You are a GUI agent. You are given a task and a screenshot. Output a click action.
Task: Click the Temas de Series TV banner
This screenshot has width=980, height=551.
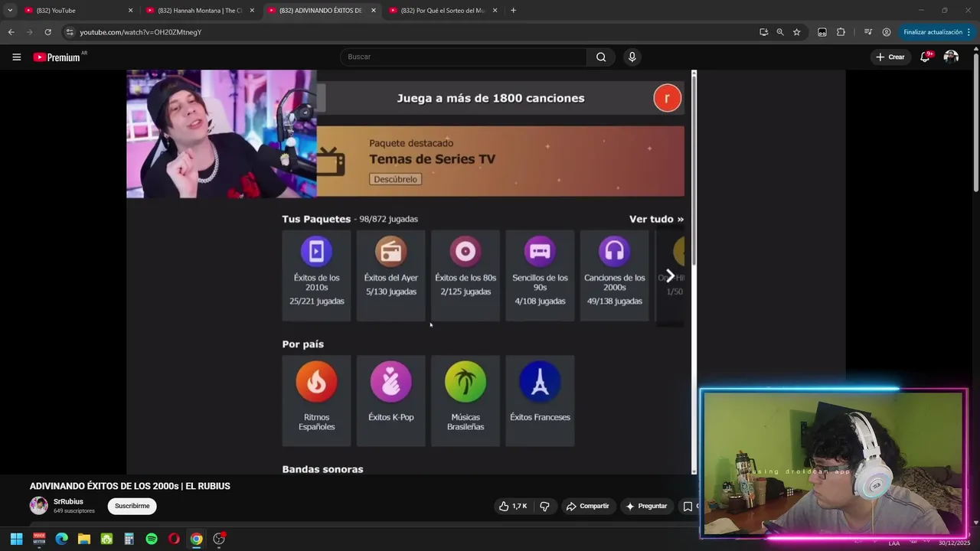(x=500, y=161)
